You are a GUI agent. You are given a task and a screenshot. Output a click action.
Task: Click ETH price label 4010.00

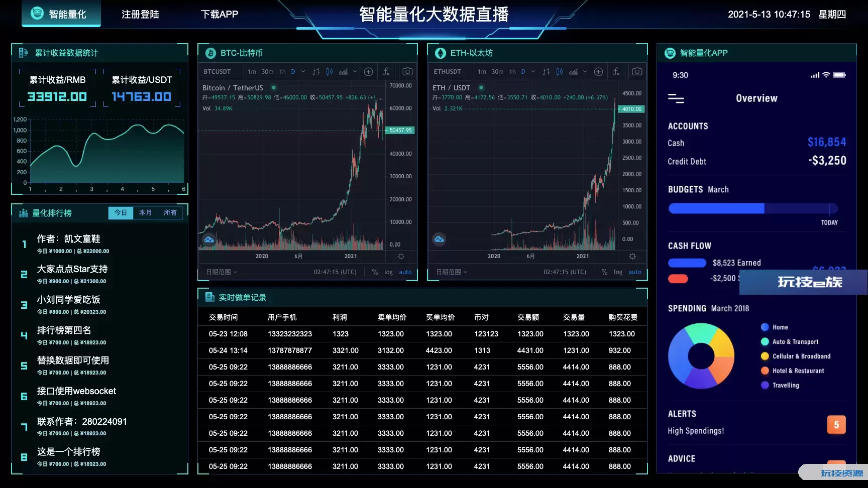[x=631, y=109]
